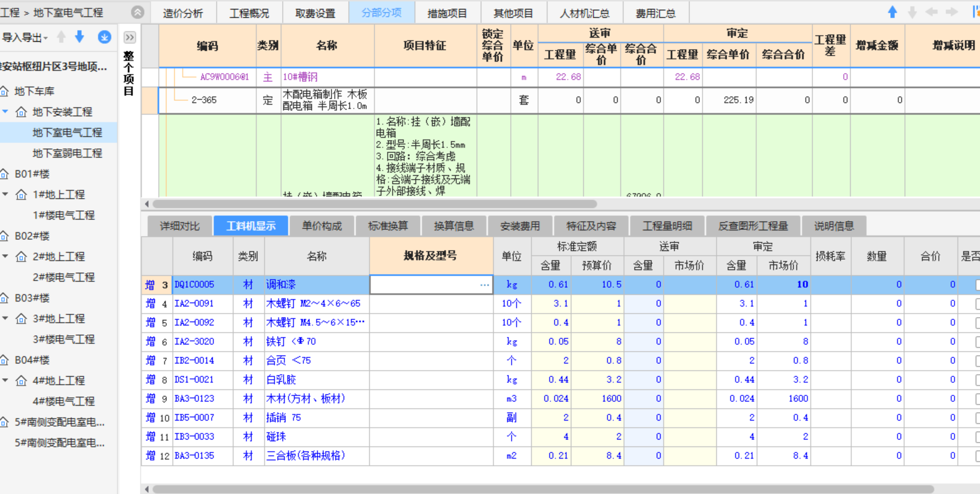Select the 分部分项 tab
The height and width of the screenshot is (494, 980).
click(x=381, y=13)
